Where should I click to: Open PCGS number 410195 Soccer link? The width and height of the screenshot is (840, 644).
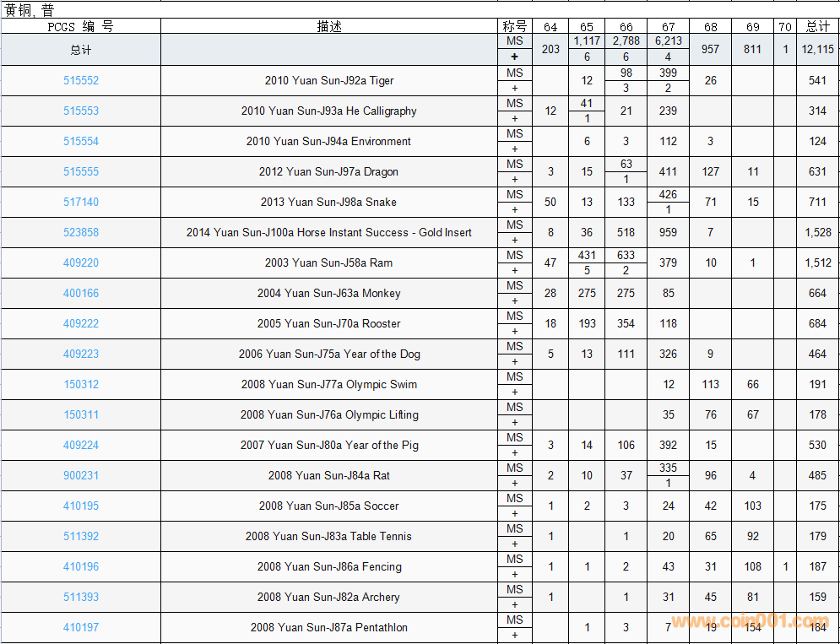pyautogui.click(x=81, y=506)
